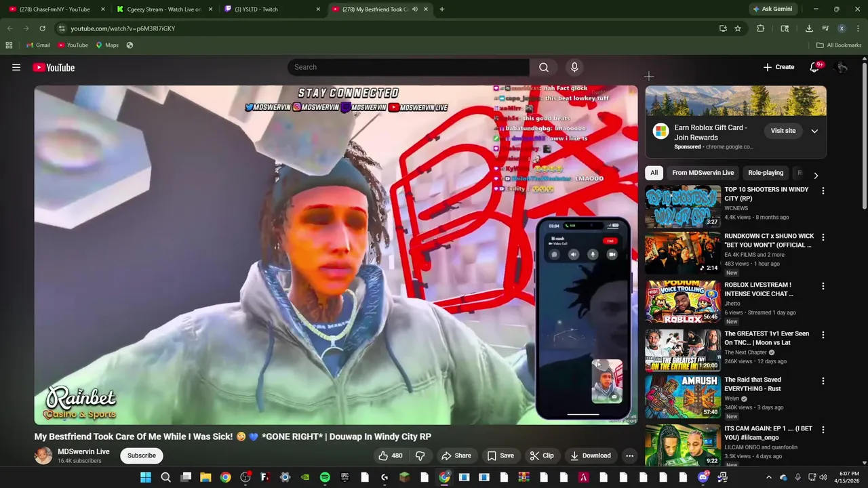Click the YouTube logo to go home

54,67
